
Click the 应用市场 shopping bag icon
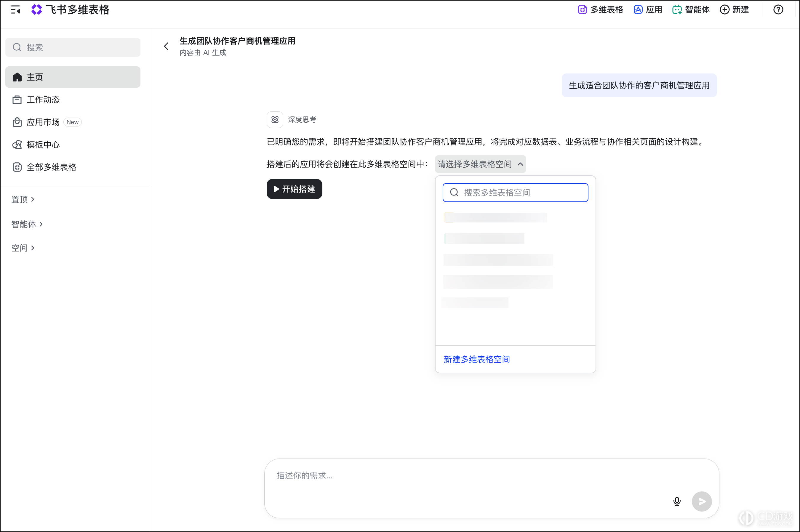[17, 122]
